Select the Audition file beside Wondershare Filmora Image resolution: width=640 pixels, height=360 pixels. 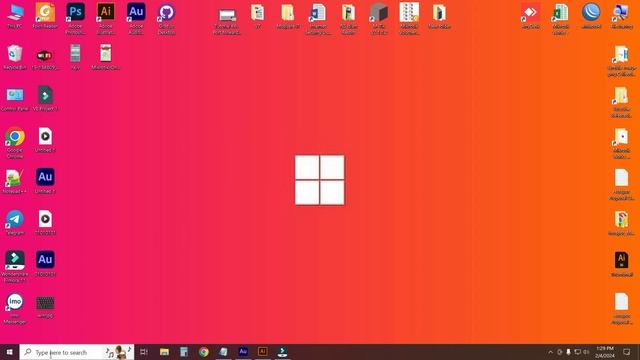point(45,264)
